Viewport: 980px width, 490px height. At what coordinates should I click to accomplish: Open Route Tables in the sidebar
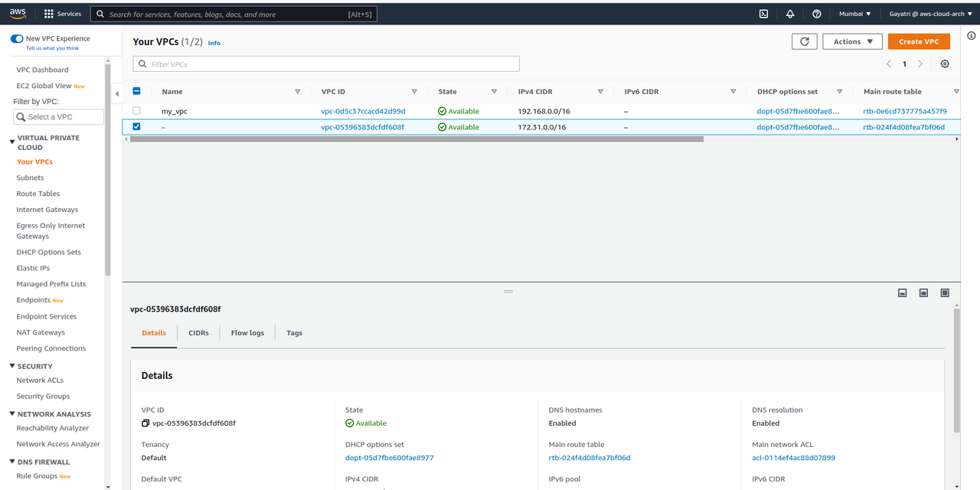(x=38, y=194)
